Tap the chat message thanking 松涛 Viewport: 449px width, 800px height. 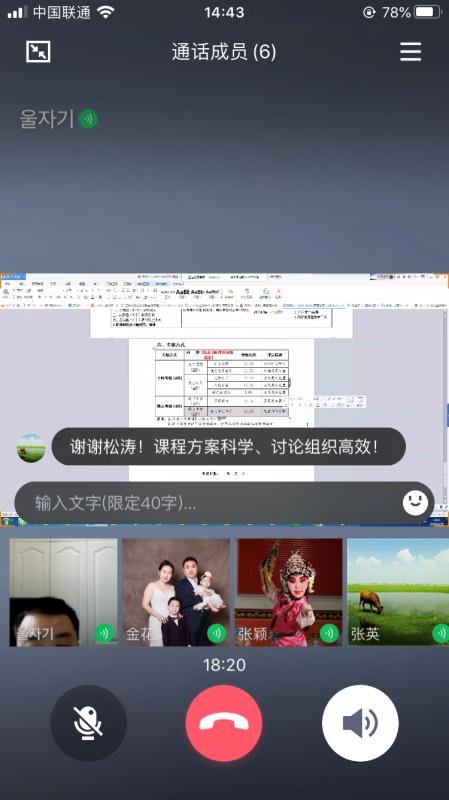[229, 446]
